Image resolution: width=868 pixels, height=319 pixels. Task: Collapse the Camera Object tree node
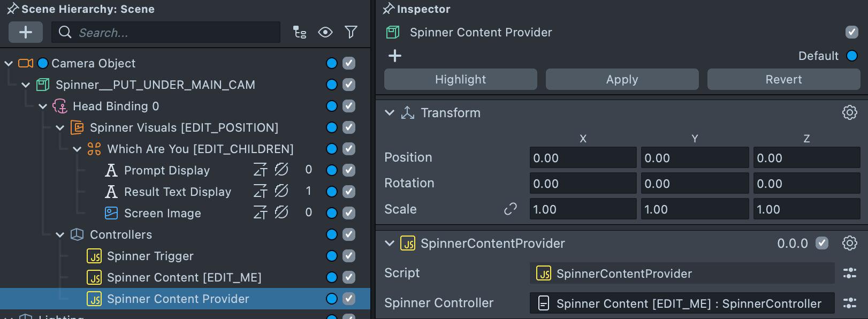9,63
